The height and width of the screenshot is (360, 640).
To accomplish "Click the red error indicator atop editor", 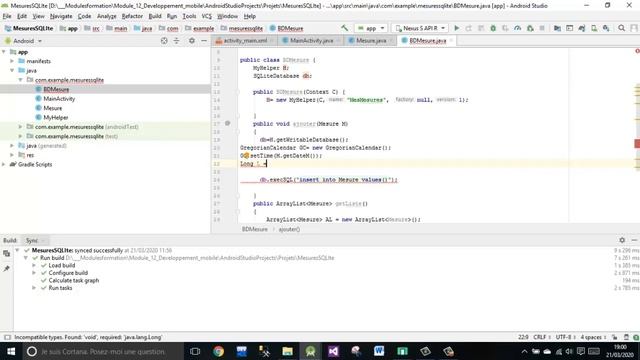I will coord(637,51).
